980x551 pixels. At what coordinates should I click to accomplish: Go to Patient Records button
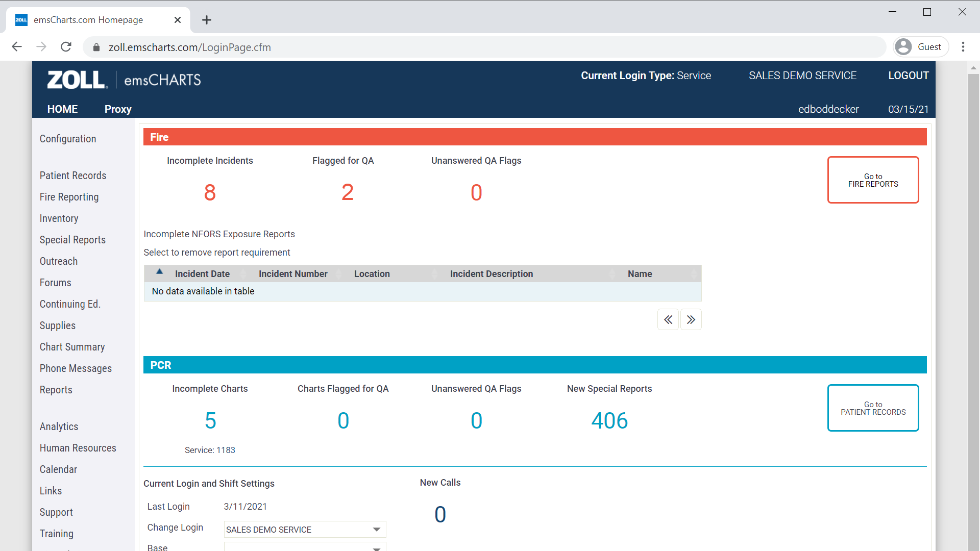pos(873,408)
